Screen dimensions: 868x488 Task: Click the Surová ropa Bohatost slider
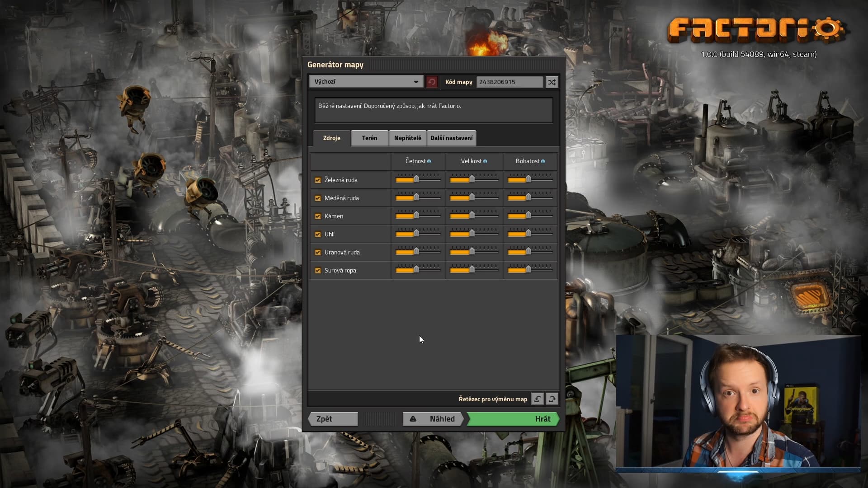[530, 270]
